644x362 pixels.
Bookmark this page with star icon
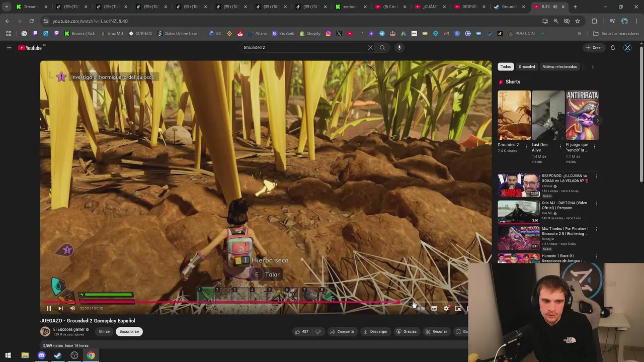[x=578, y=21]
